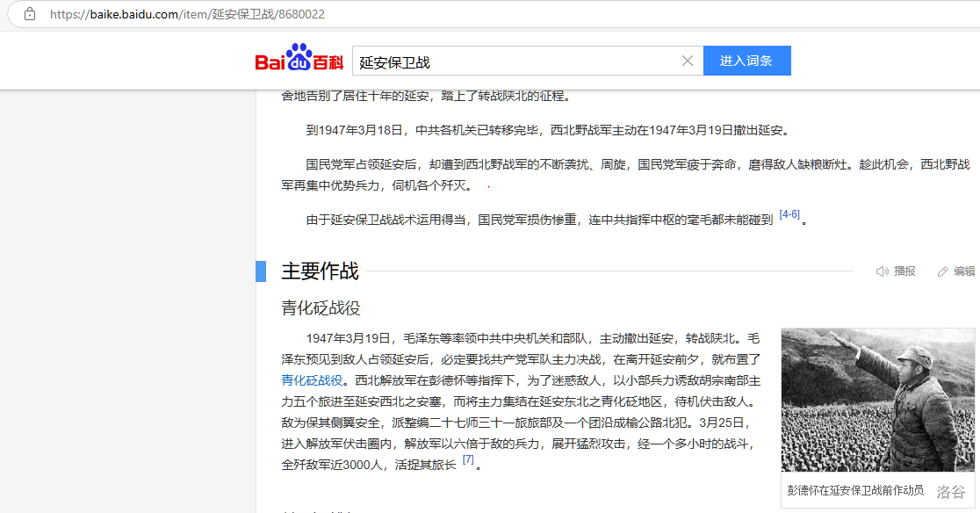Follow the blue 青化砭战役 hyperlink in paragraph
Viewport: 980px width, 513px height.
coord(312,380)
